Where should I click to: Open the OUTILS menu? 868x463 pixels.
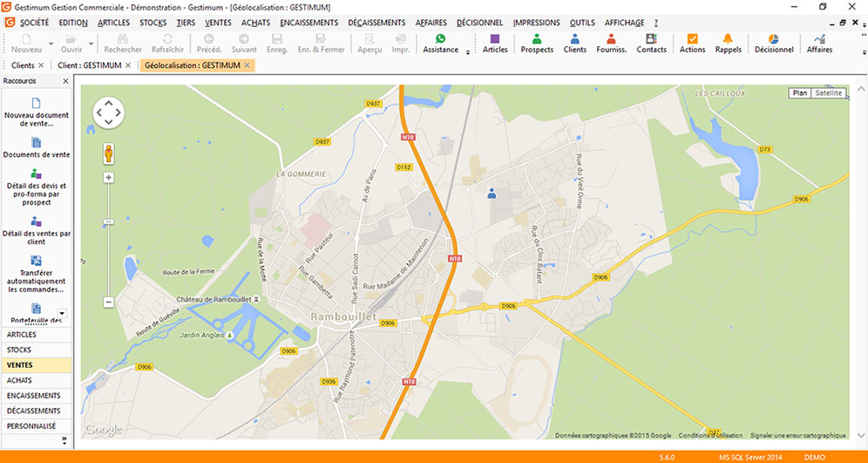coord(582,23)
